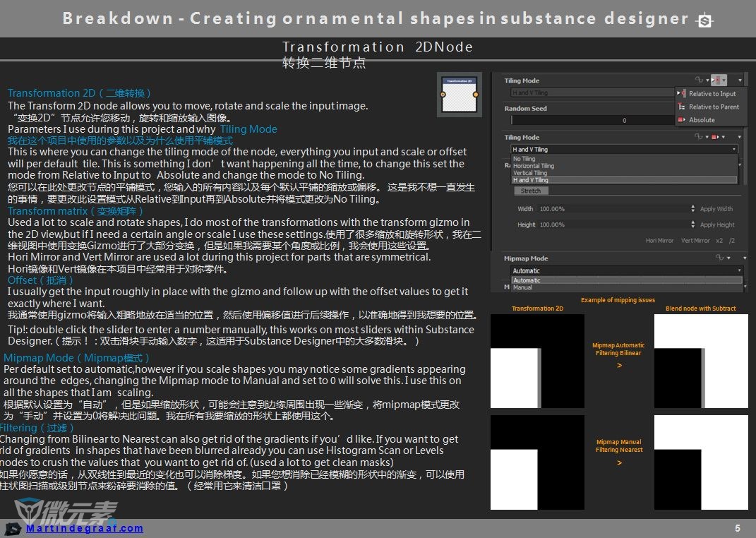Click the node's yellow input connector
Image resolution: width=756 pixels, height=538 pixels.
[x=443, y=95]
